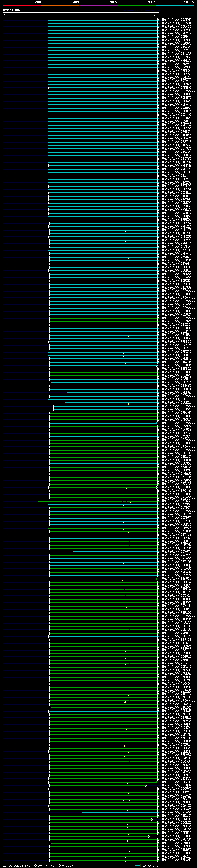Select the UniRef100_Q4T3J6 label
197x868 pixels.
point(176,535)
